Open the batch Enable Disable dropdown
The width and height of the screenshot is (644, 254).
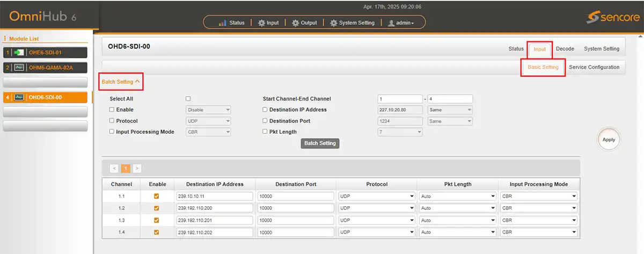coord(208,110)
